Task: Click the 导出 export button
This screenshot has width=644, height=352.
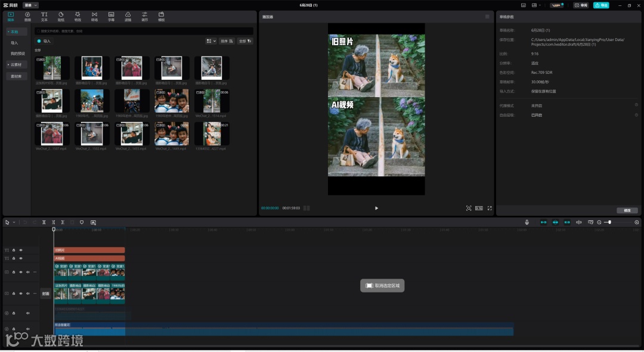Action: coord(601,5)
